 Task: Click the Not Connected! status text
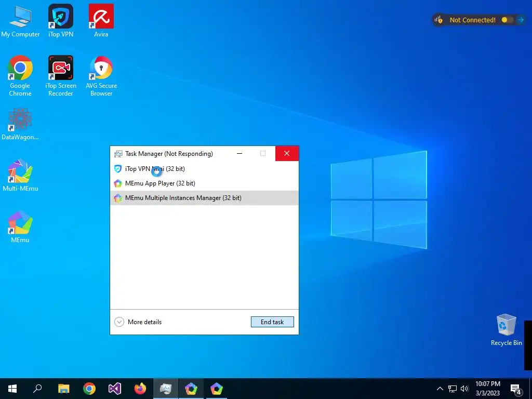(473, 20)
